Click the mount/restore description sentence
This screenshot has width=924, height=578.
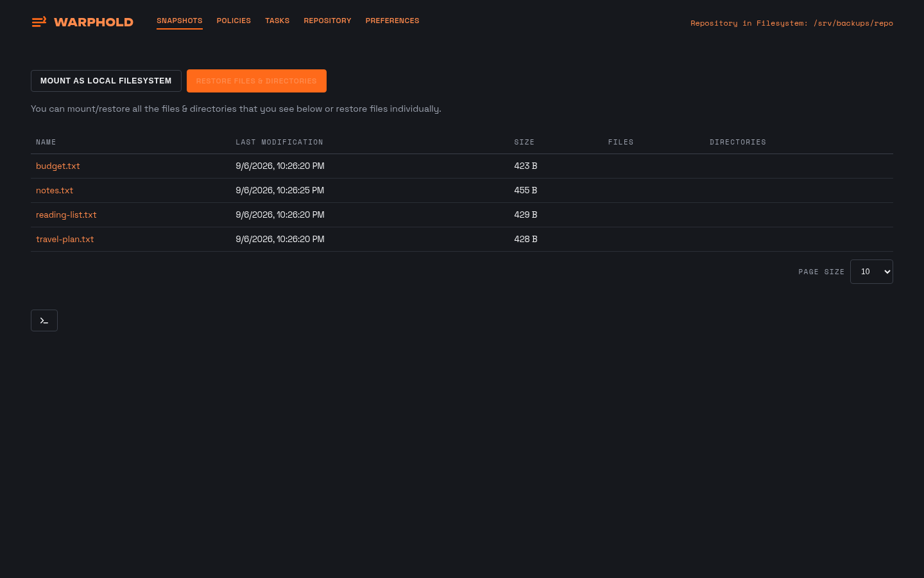click(236, 109)
